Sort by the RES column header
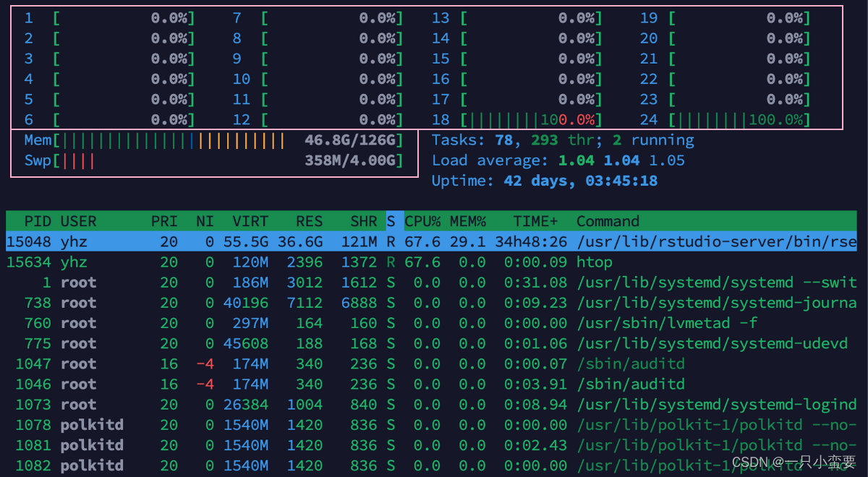 click(x=309, y=221)
